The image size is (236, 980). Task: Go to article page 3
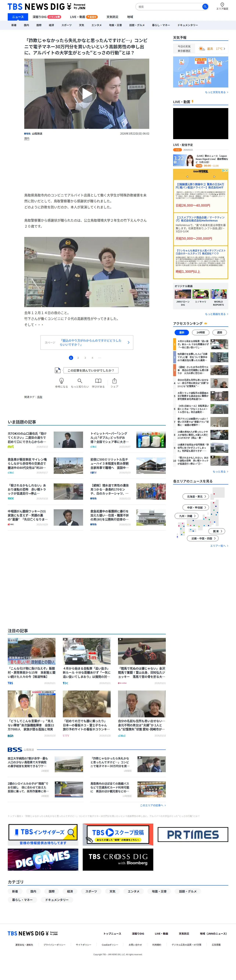pos(85,358)
